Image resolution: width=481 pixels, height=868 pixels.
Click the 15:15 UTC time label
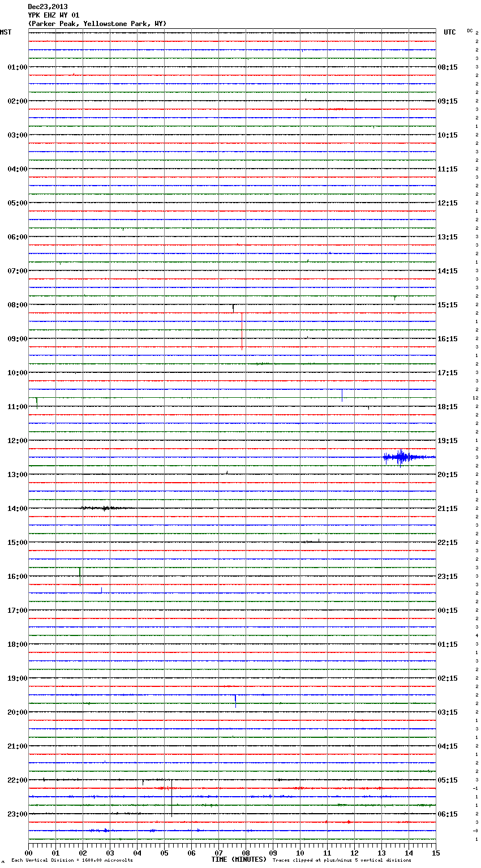pos(448,305)
